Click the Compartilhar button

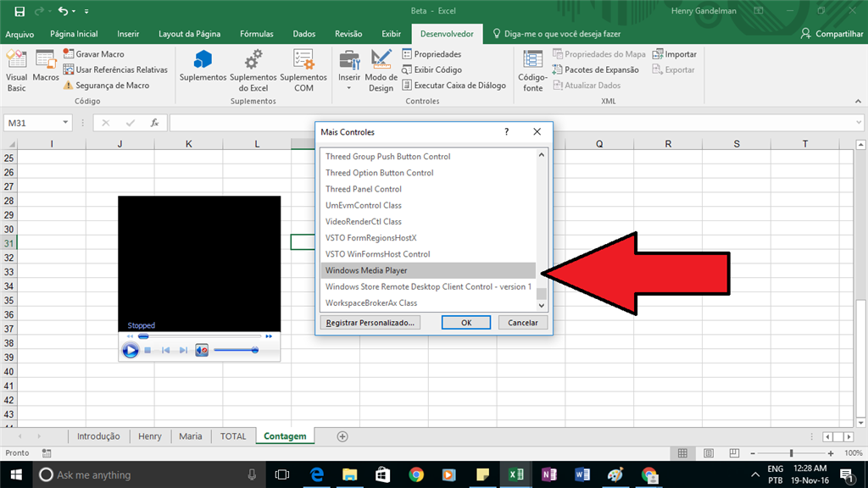coord(832,34)
